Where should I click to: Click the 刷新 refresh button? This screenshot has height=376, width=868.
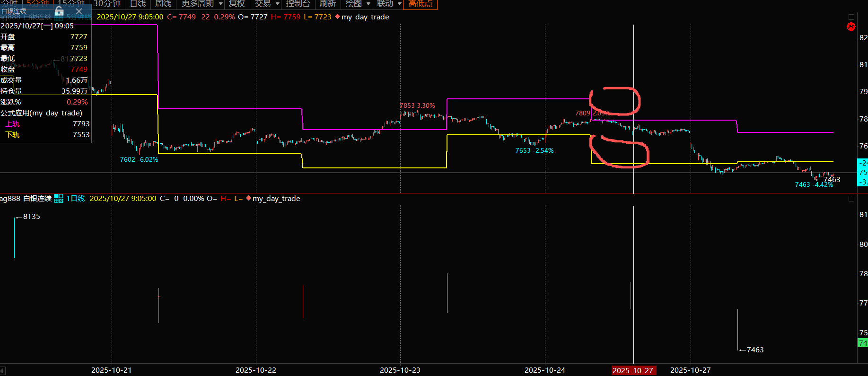click(327, 4)
